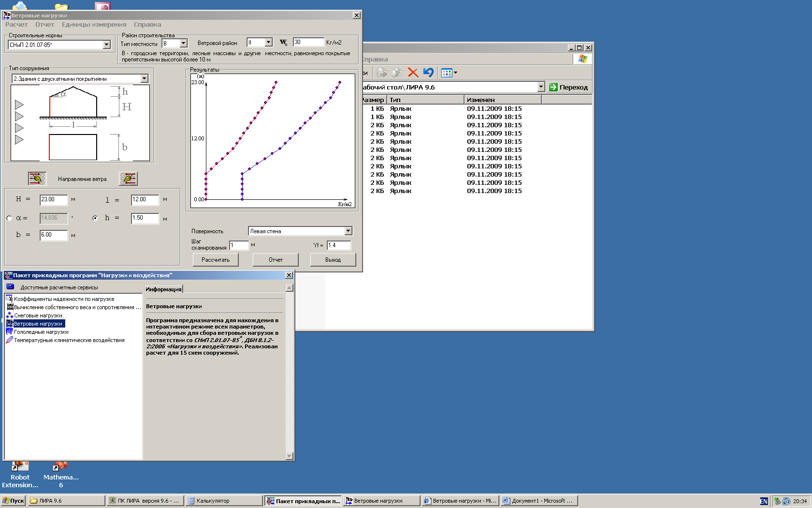Click the Пуск start button

(13, 501)
